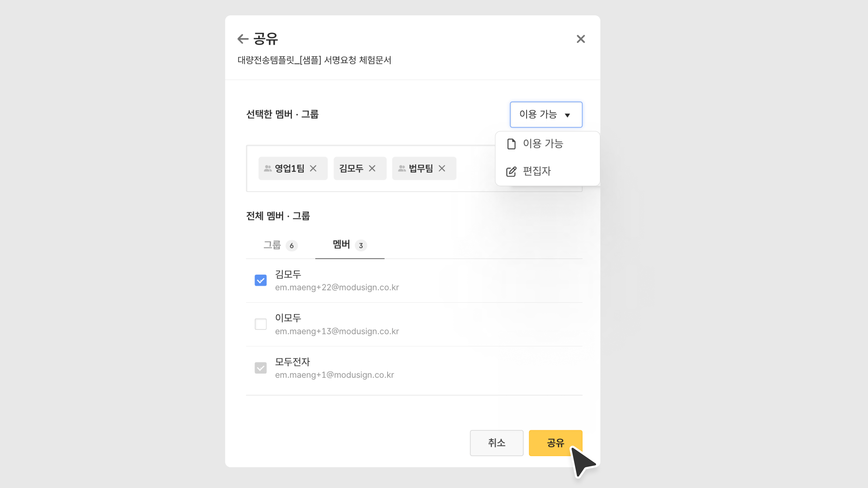868x488 pixels.
Task: Click the pencil edit icon beside 편집자
Action: [511, 171]
